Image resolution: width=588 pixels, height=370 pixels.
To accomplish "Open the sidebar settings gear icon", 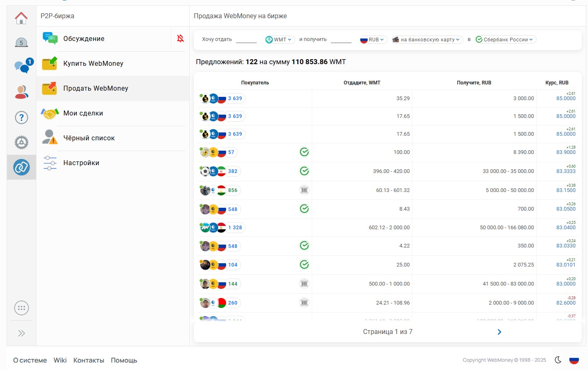I will click(22, 142).
